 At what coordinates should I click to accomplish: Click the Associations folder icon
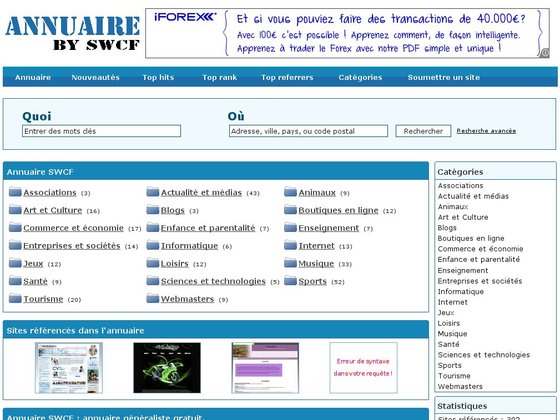tap(15, 192)
